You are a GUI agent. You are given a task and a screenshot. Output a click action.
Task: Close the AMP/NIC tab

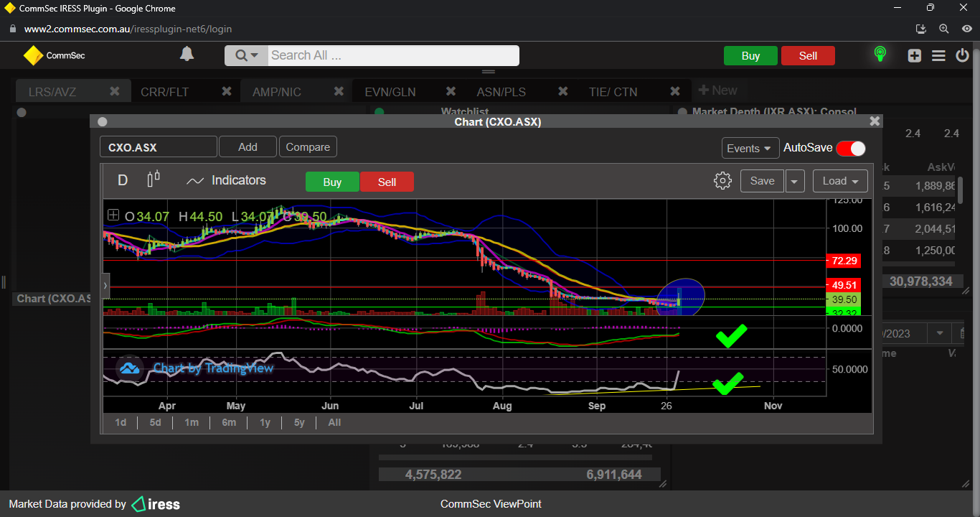point(339,91)
